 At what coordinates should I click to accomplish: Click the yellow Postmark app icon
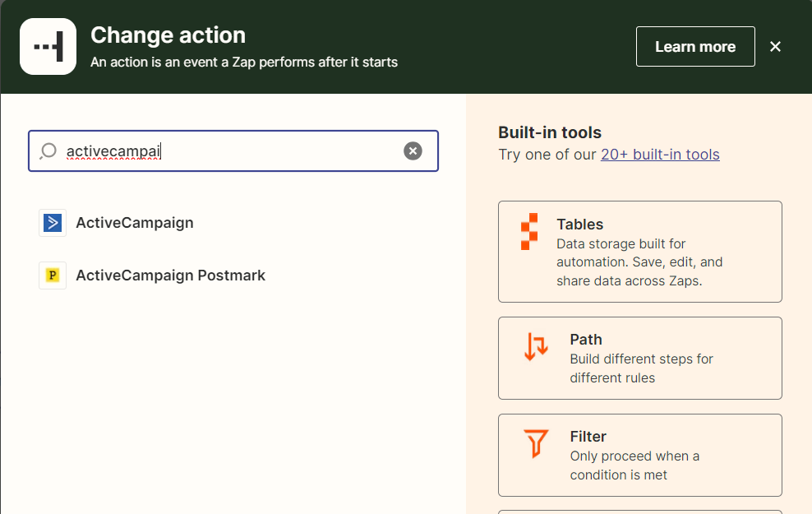point(53,276)
